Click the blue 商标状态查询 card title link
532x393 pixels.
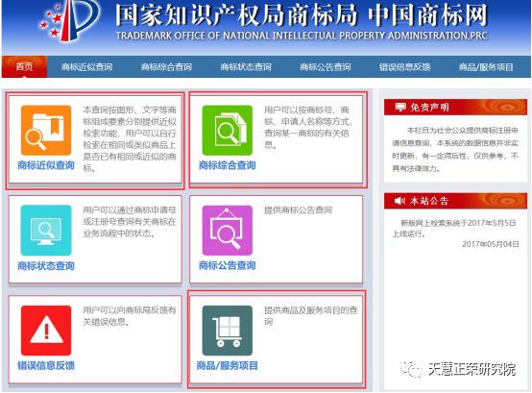[x=46, y=265]
